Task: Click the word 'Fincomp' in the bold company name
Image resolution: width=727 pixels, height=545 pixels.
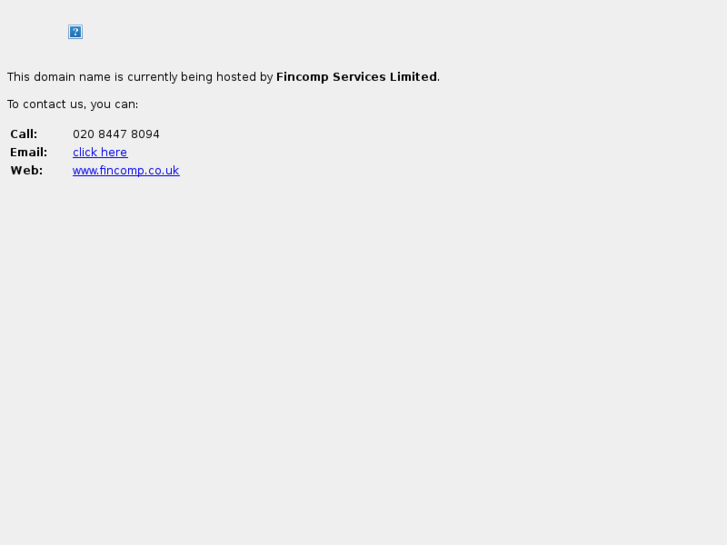Action: click(302, 77)
